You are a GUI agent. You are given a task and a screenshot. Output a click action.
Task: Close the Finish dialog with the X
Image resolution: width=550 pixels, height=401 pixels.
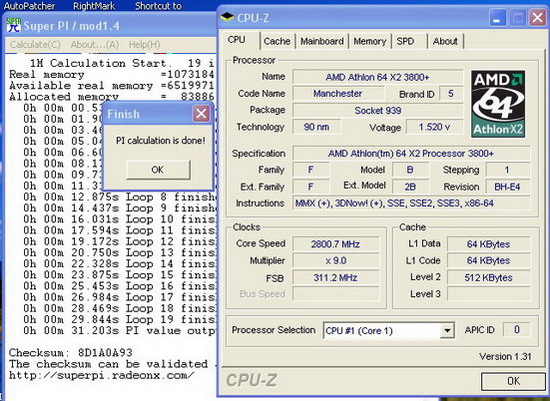pyautogui.click(x=201, y=114)
